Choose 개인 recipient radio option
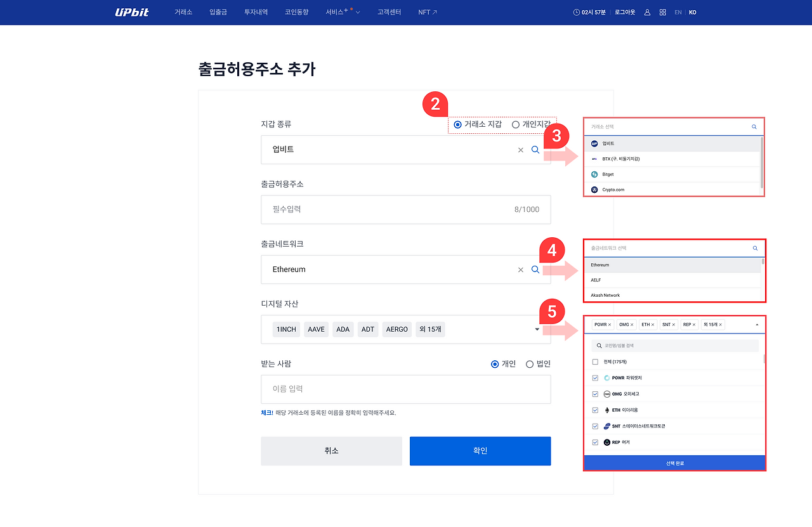 495,364
